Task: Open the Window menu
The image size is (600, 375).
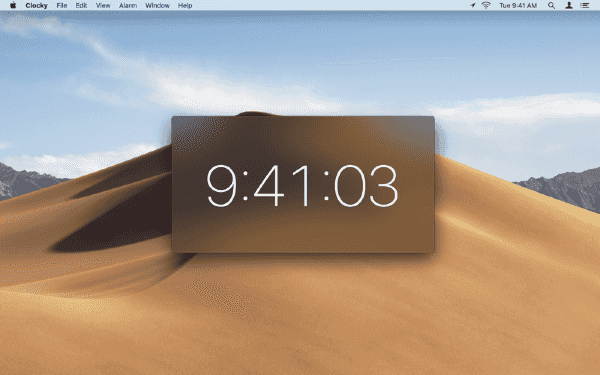Action: pyautogui.click(x=157, y=5)
